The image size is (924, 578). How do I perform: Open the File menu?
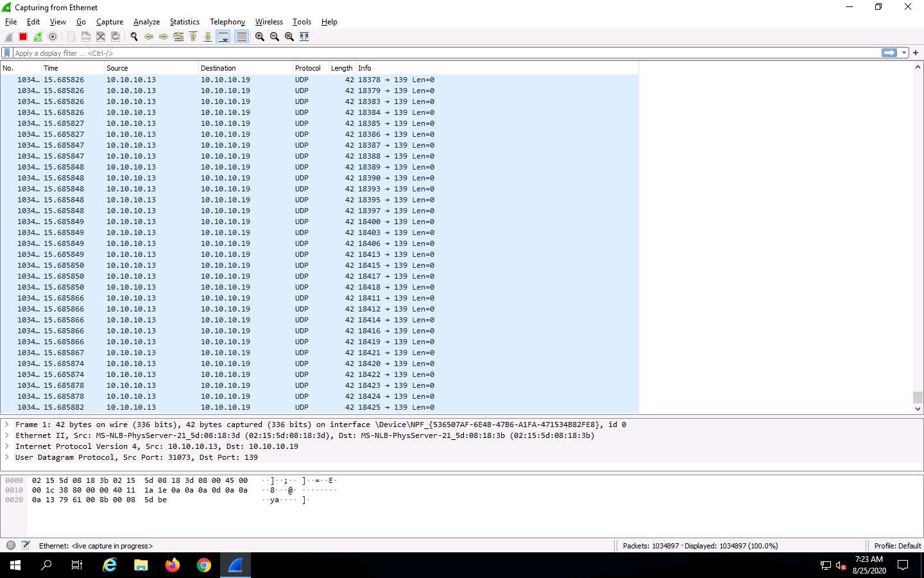pyautogui.click(x=11, y=22)
